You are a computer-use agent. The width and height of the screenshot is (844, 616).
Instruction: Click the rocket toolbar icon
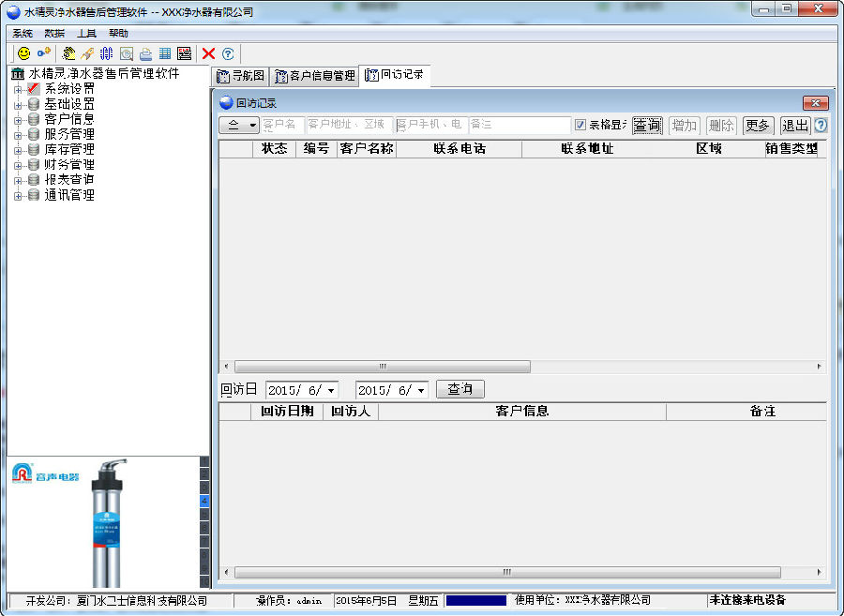coord(87,53)
